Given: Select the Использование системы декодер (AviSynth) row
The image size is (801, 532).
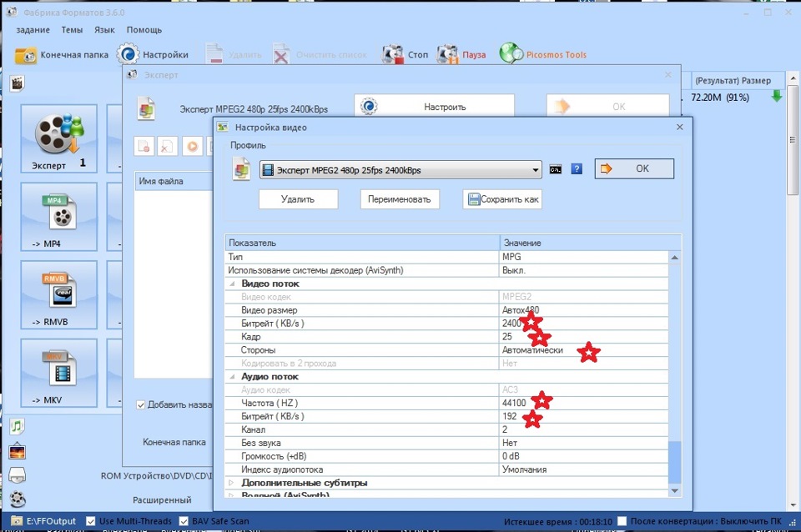Looking at the screenshot, I should click(446, 270).
